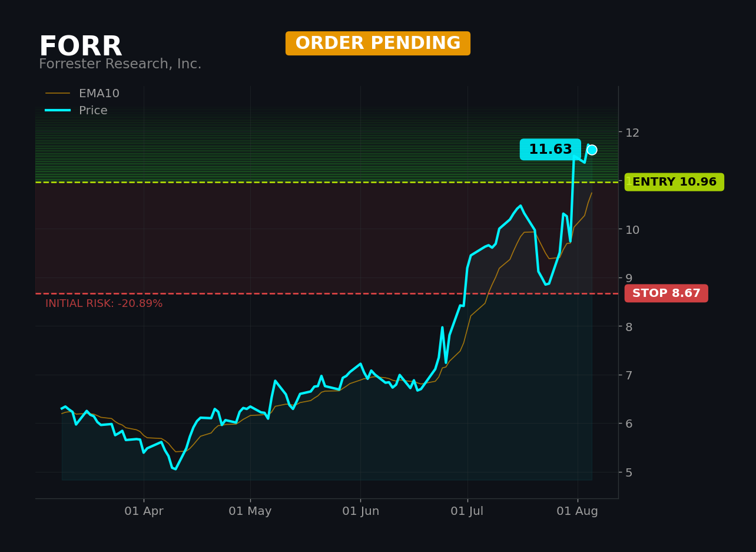
Task: Click the 8 y-axis tick label
Action: [629, 326]
